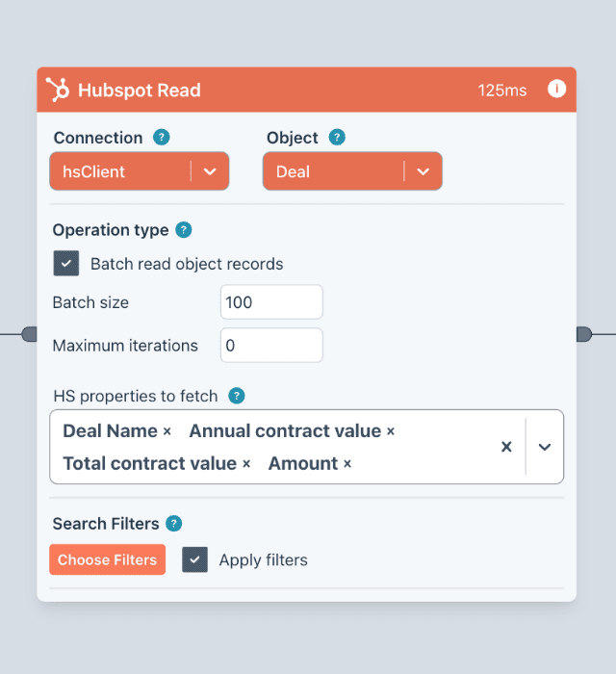Toggle Batch read object records checkbox
The width and height of the screenshot is (616, 674).
pos(66,263)
